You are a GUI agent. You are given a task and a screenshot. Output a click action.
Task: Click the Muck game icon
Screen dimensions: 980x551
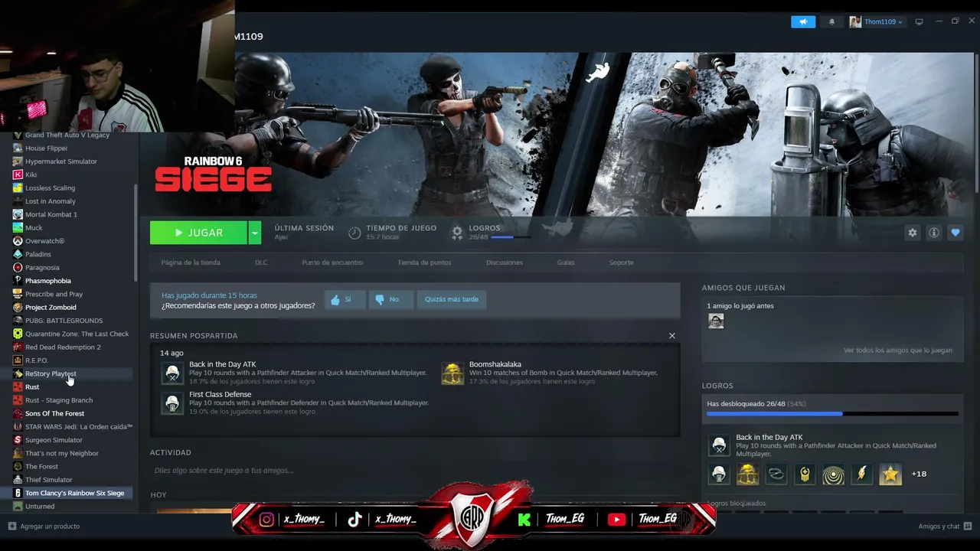(x=18, y=227)
